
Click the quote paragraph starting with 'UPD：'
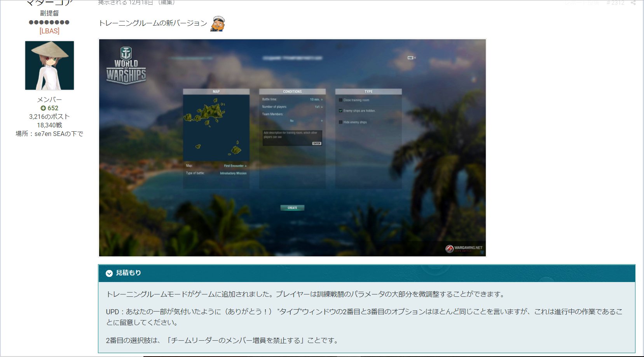click(x=364, y=317)
